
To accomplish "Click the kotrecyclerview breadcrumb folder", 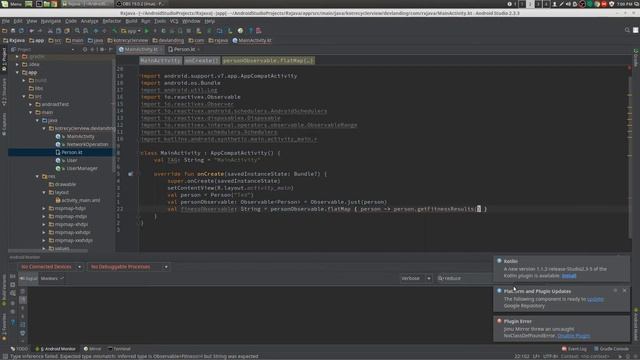I will 127,40.
